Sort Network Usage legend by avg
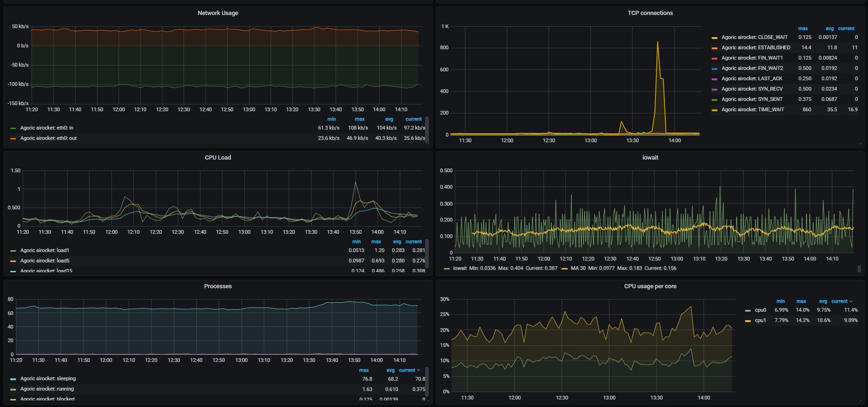 pos(389,119)
